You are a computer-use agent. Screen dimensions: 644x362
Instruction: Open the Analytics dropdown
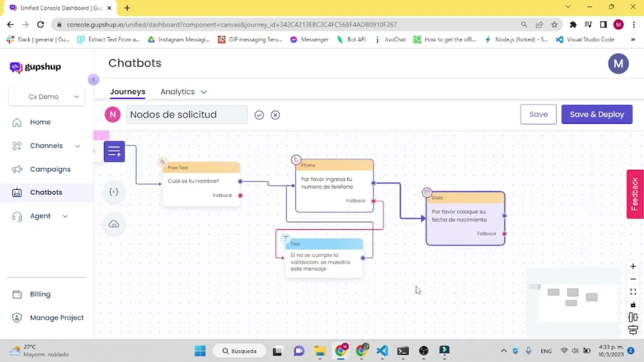coord(183,92)
